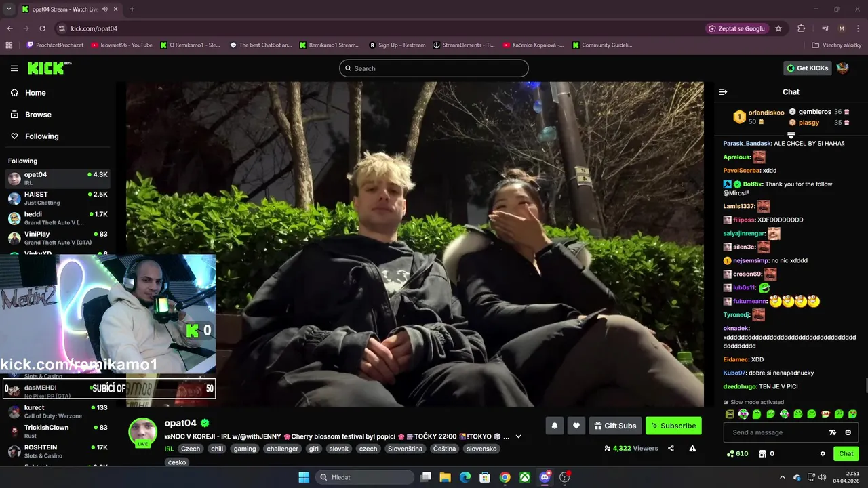Open the Kick hamburger sidebar menu

(14, 68)
